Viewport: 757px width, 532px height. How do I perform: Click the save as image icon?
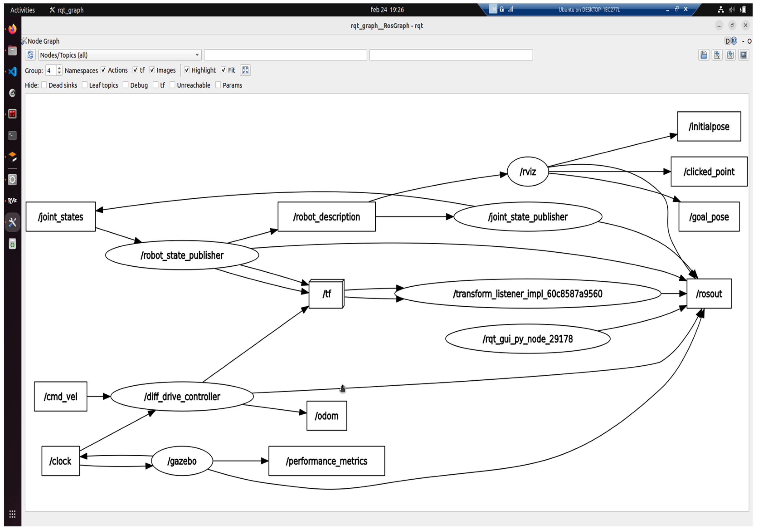click(744, 55)
